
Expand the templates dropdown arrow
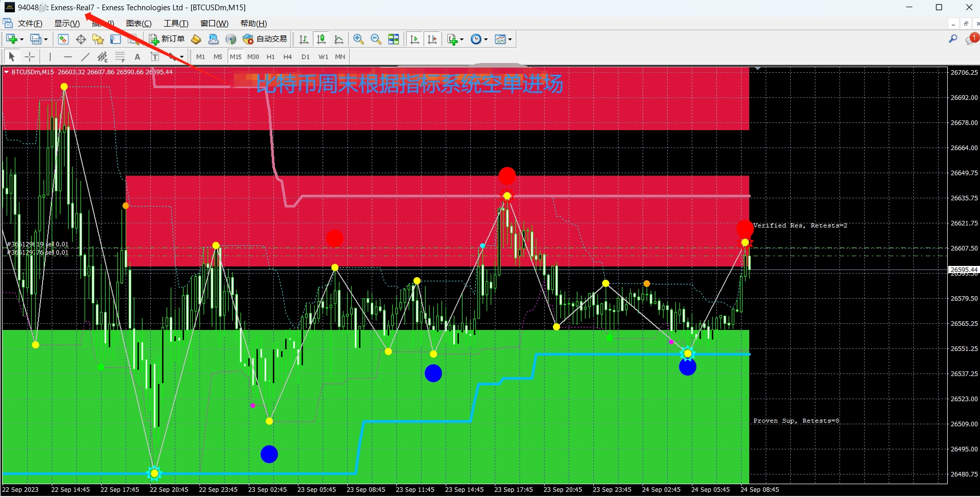[x=510, y=39]
